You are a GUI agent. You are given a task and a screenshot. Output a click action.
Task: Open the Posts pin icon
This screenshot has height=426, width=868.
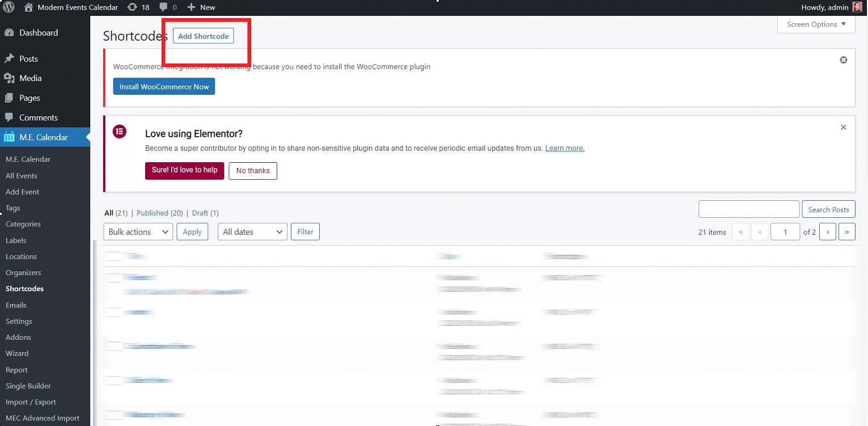(x=9, y=59)
